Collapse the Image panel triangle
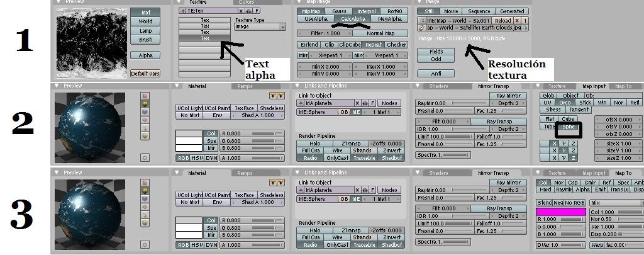The height and width of the screenshot is (255, 644). pyautogui.click(x=418, y=2)
